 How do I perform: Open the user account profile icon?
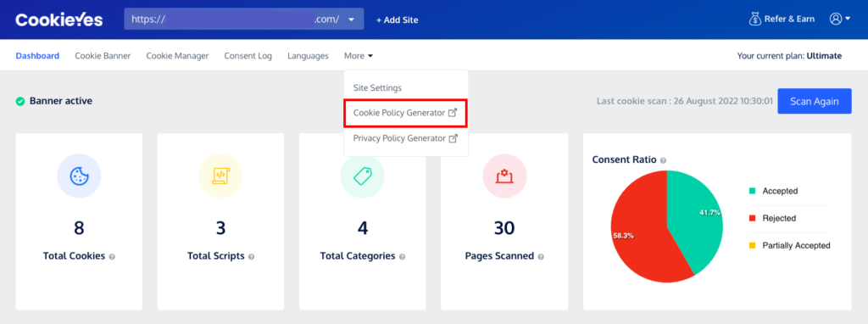[835, 19]
